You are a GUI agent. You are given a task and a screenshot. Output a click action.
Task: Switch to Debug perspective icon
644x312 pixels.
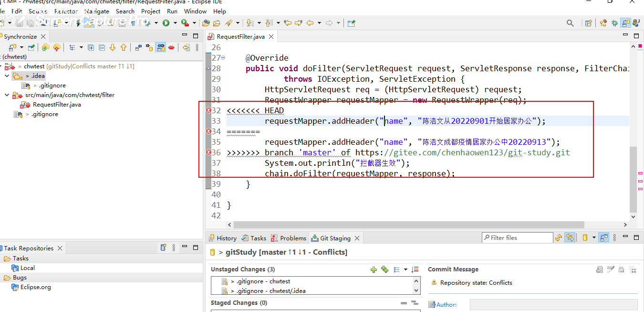click(x=615, y=23)
